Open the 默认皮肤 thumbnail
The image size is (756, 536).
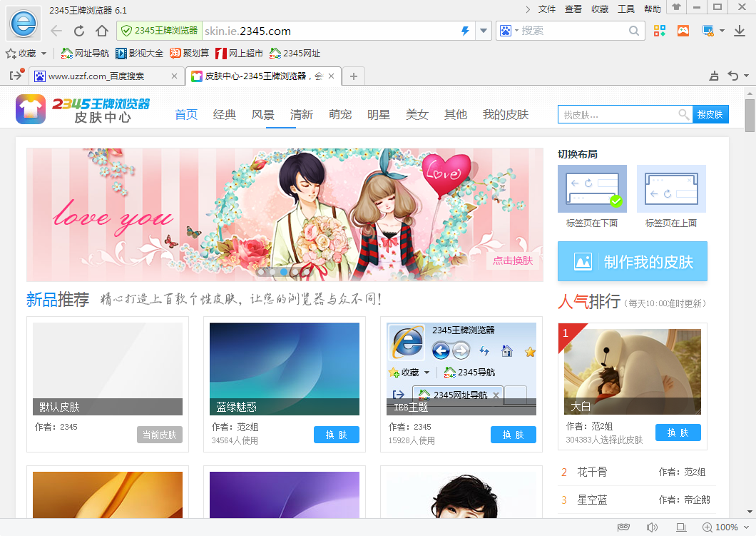pyautogui.click(x=108, y=369)
